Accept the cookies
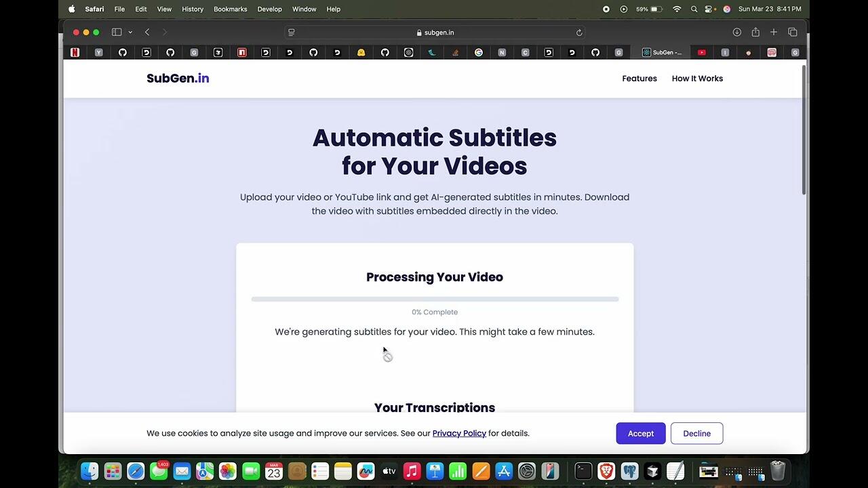The width and height of the screenshot is (868, 488). [640, 434]
